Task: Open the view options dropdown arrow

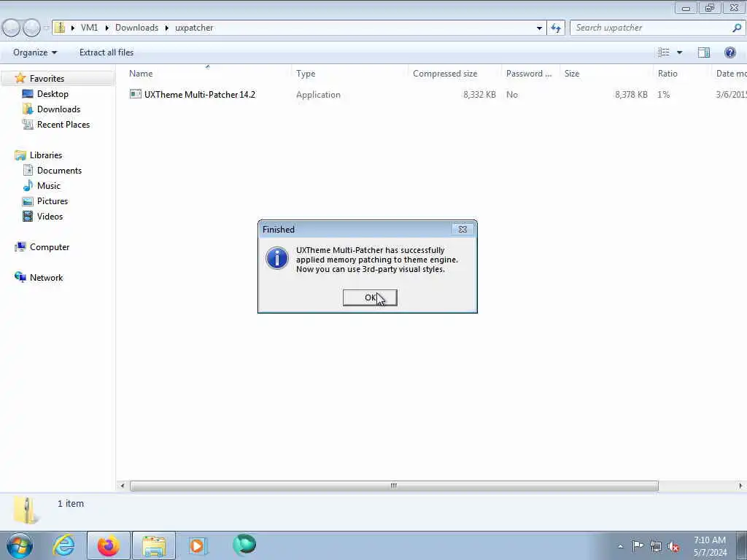Action: pos(679,52)
